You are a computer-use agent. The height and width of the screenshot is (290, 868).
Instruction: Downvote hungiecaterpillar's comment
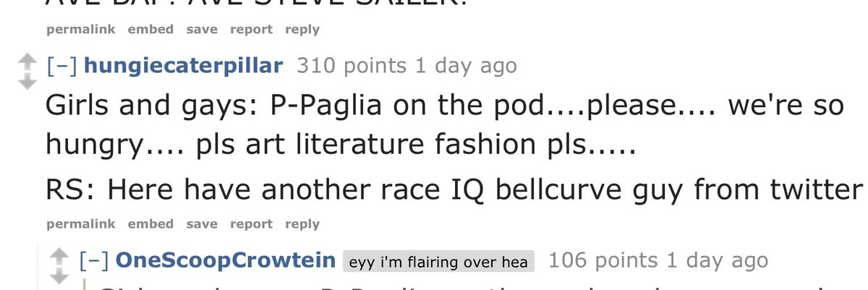click(25, 81)
